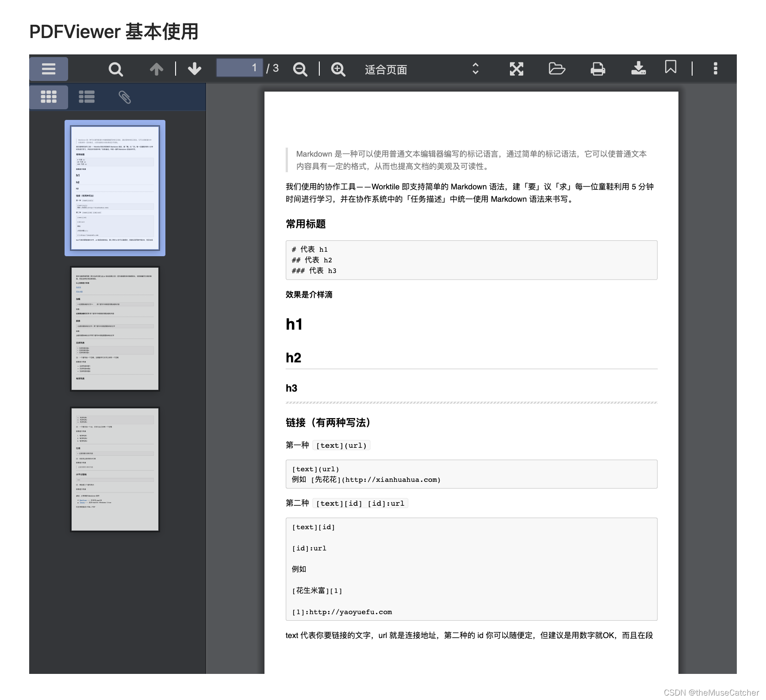Switch sidebar to thumbnails view
This screenshot has height=700, width=766.
(49, 96)
